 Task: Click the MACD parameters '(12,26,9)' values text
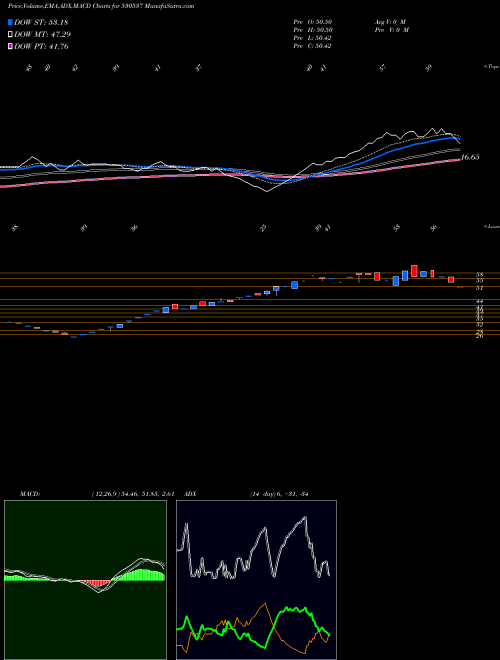tap(133, 494)
